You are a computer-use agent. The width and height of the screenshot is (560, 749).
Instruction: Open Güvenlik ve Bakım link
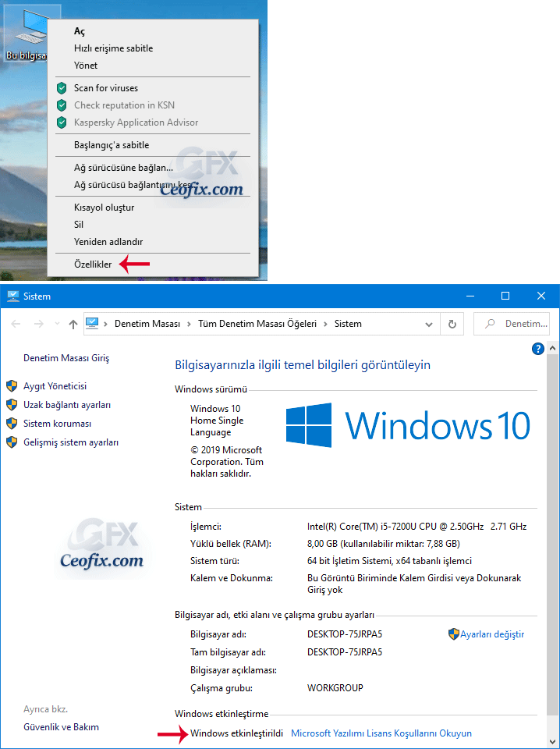61,727
